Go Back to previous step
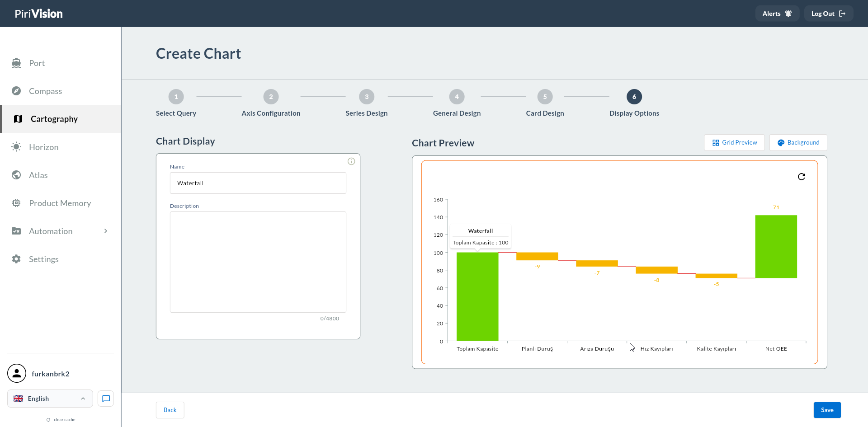868x427 pixels. coord(170,410)
